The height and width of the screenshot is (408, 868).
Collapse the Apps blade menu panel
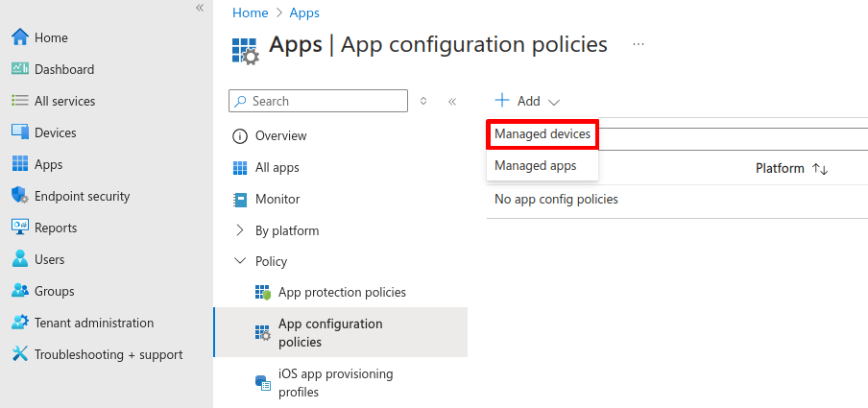452,102
